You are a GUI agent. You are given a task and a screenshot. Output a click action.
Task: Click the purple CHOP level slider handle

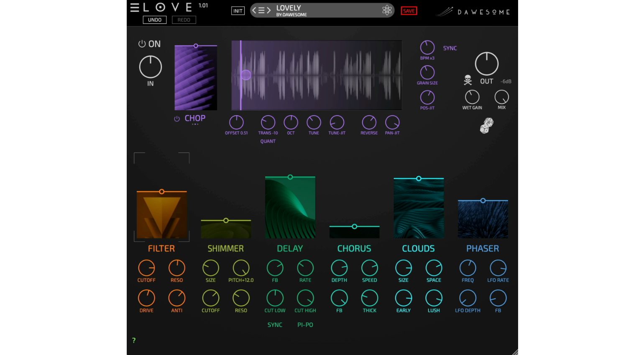click(x=196, y=46)
